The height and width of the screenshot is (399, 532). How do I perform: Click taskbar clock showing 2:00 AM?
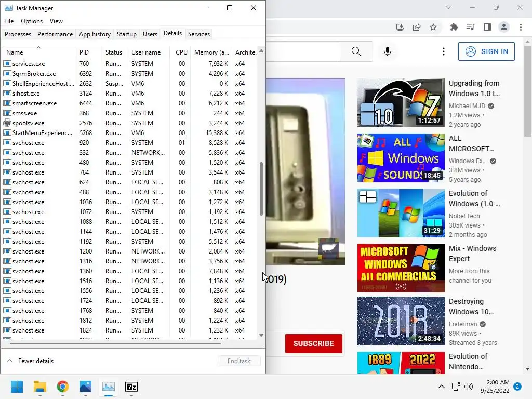495,387
